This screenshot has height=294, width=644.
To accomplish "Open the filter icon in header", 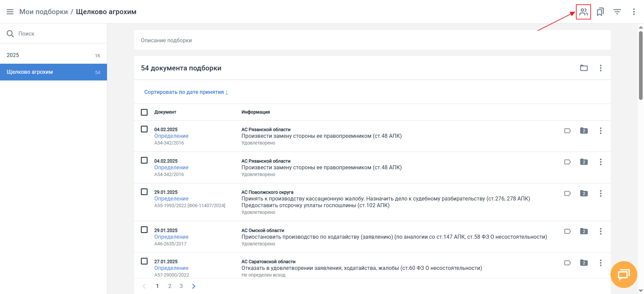I will coord(617,12).
